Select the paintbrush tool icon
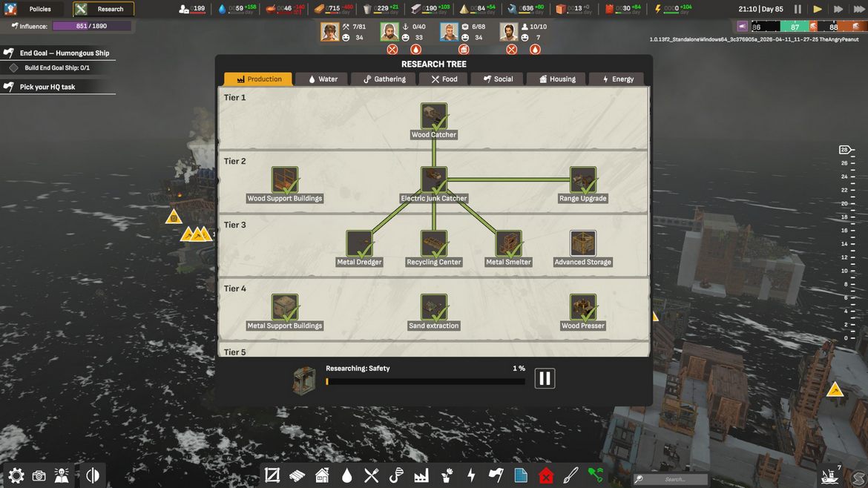This screenshot has height=488, width=868. [x=571, y=475]
